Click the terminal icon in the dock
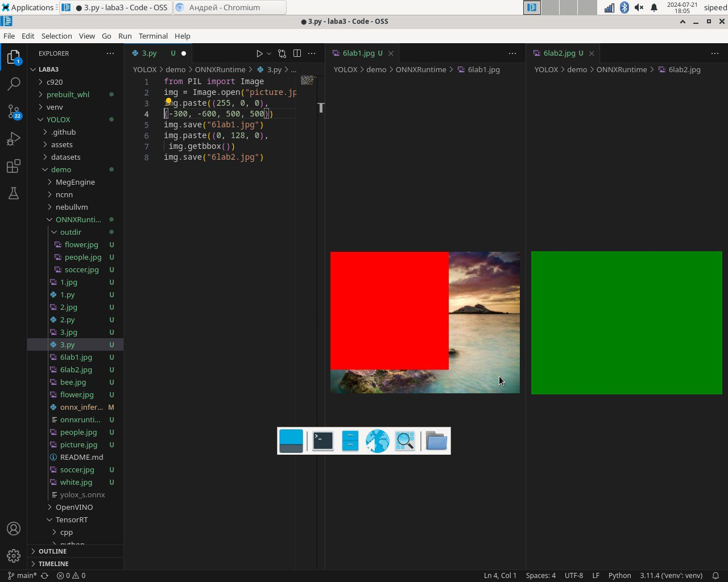This screenshot has height=582, width=728. (322, 441)
